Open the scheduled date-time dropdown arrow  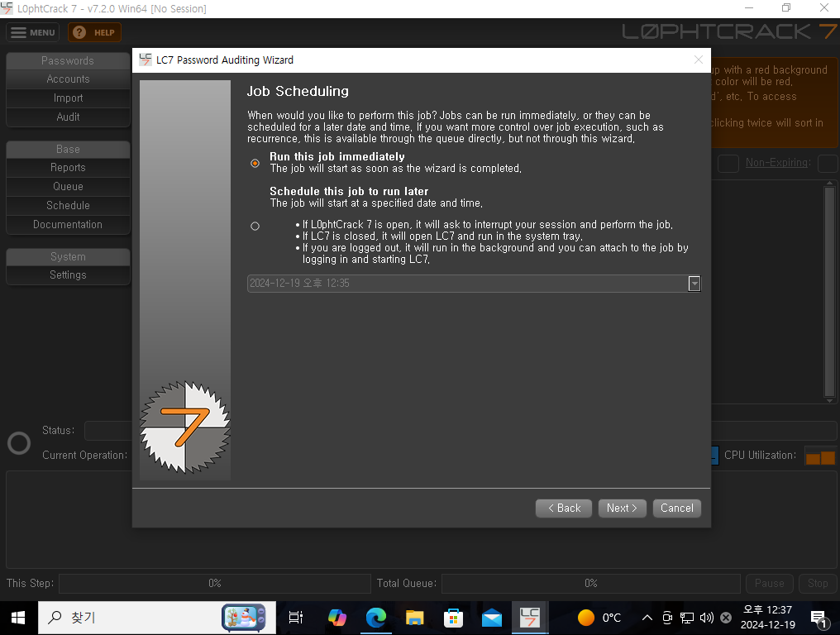click(694, 284)
